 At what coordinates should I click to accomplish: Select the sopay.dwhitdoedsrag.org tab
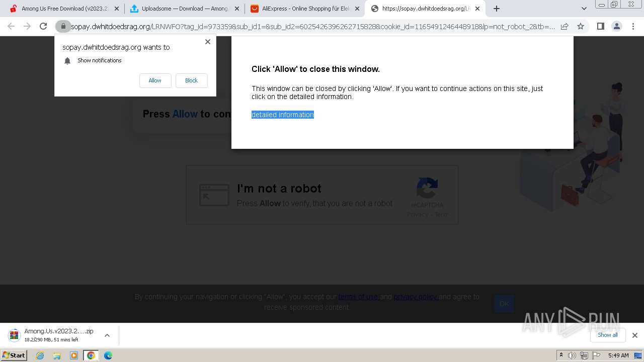pos(425,9)
